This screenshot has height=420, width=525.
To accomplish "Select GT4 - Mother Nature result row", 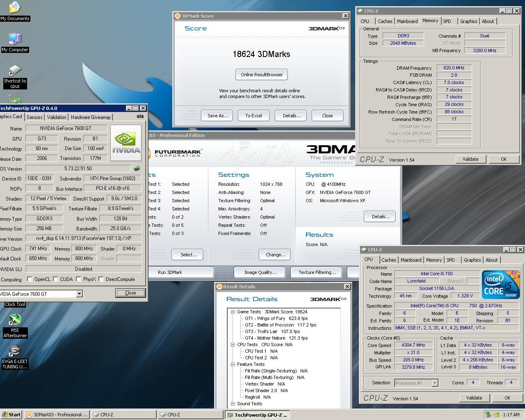I will point(276,338).
